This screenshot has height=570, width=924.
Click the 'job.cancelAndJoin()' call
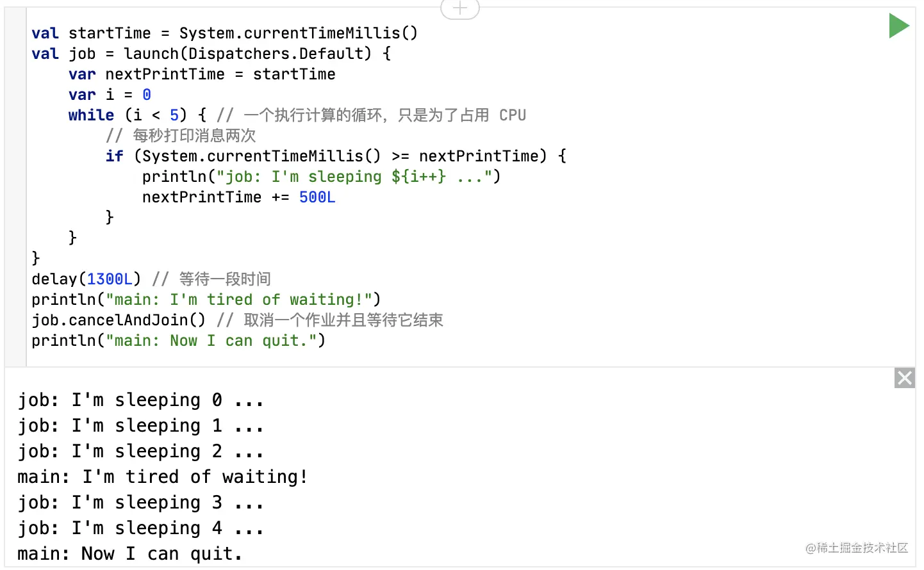(x=119, y=320)
